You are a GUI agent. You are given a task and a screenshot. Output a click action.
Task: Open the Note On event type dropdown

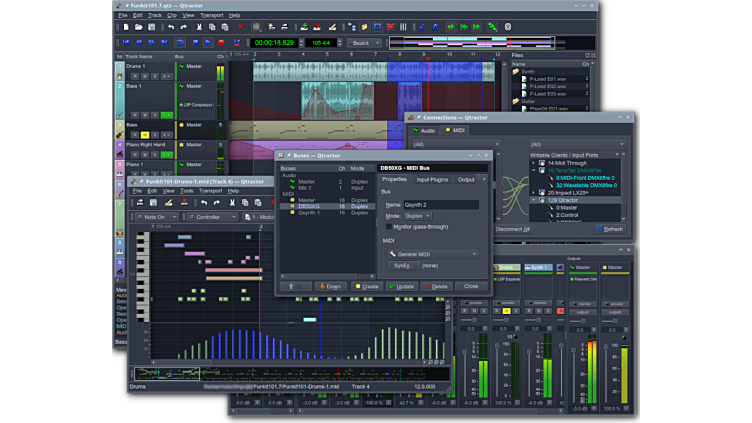(158, 217)
